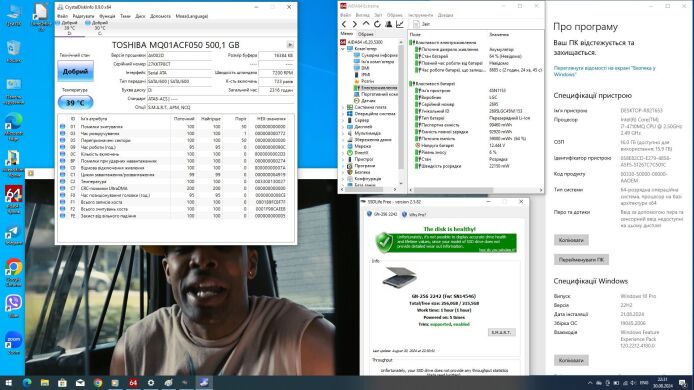
Task: Select the Сумарна інформація tree item
Action: pos(375,55)
